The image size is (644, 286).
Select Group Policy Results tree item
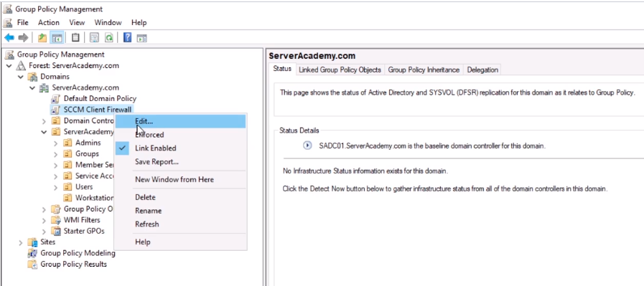click(73, 264)
